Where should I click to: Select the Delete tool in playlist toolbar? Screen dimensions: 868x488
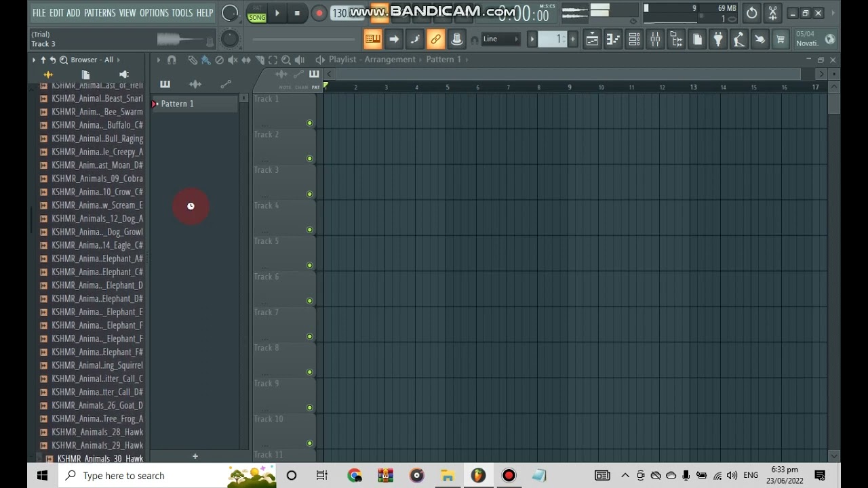(219, 60)
